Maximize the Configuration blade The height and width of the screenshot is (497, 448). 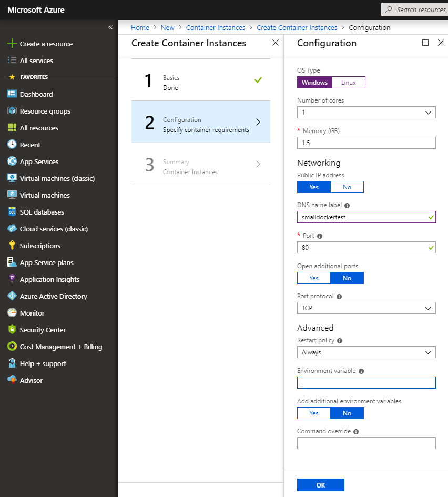(x=425, y=43)
